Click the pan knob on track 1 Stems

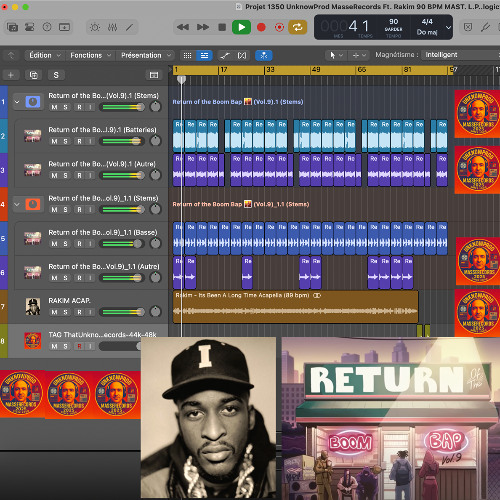(x=155, y=107)
